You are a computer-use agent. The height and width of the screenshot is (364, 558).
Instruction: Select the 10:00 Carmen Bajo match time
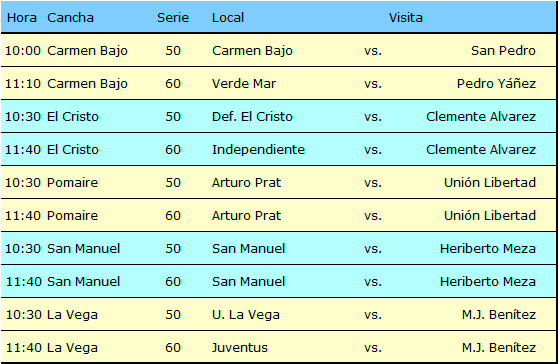pos(23,51)
